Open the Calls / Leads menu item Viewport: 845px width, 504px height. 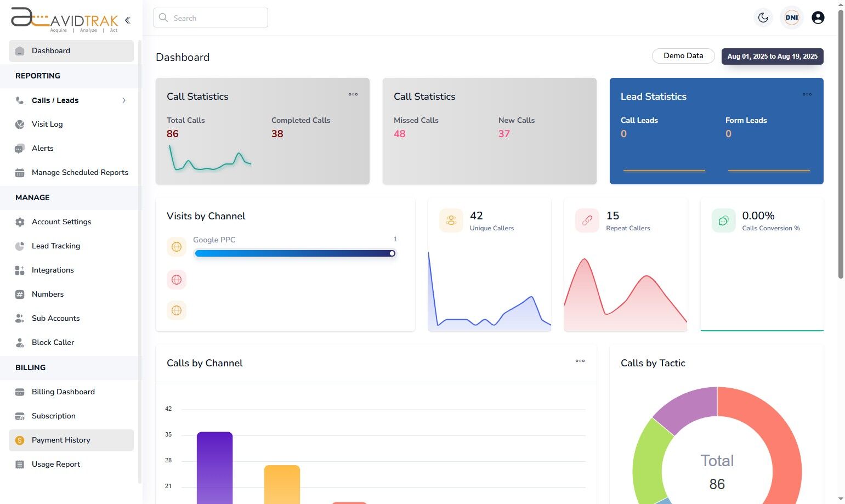click(x=71, y=100)
